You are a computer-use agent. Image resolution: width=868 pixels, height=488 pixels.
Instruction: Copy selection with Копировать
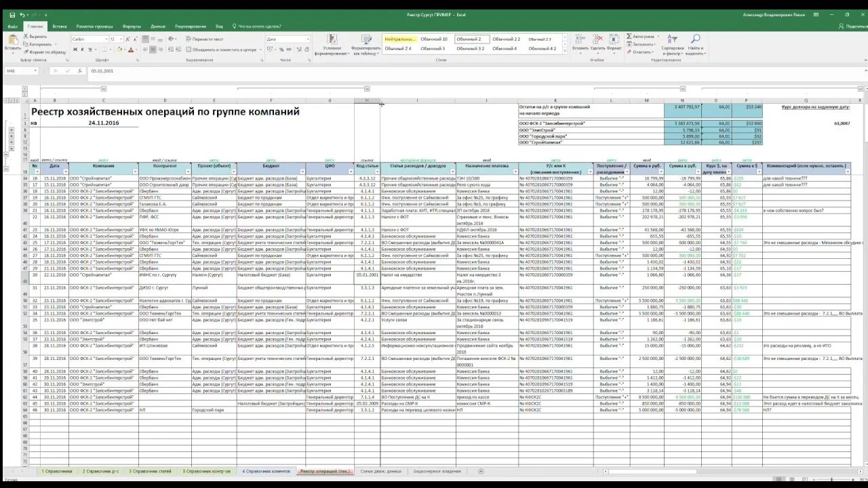[38, 44]
